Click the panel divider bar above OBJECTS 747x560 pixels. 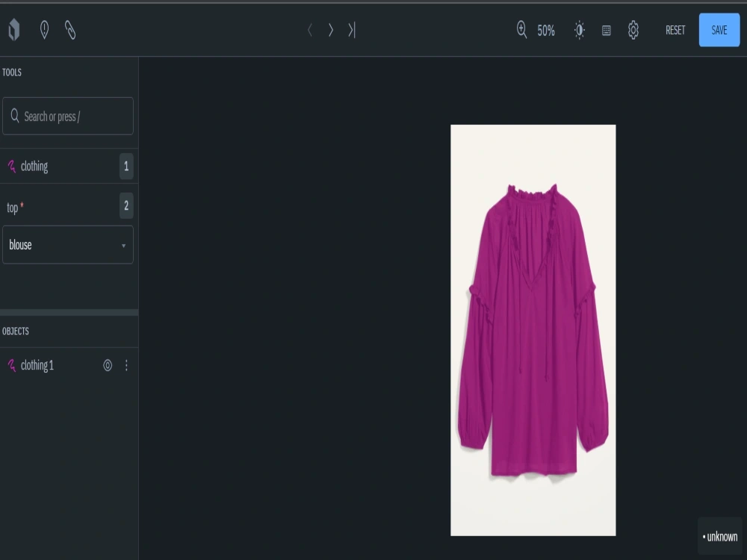pyautogui.click(x=69, y=312)
